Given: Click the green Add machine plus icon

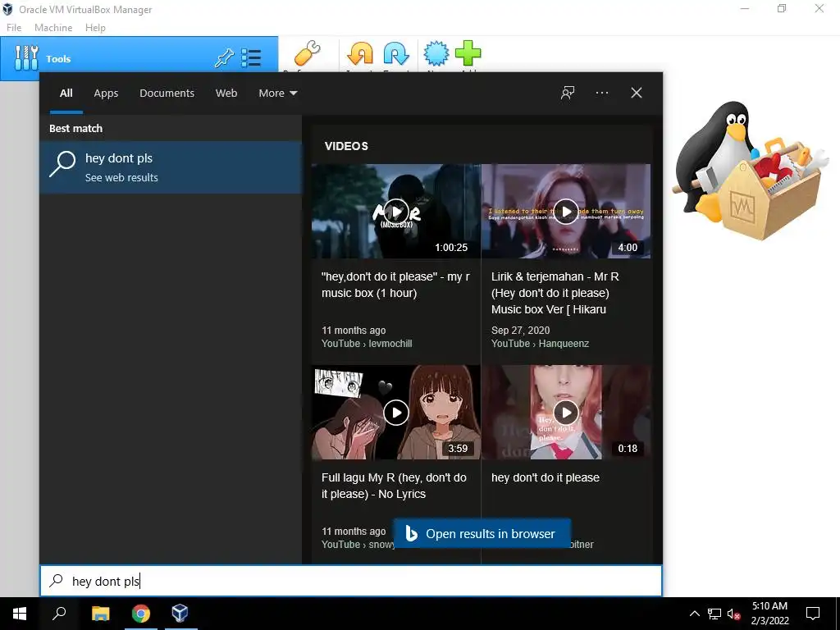Looking at the screenshot, I should pyautogui.click(x=468, y=53).
